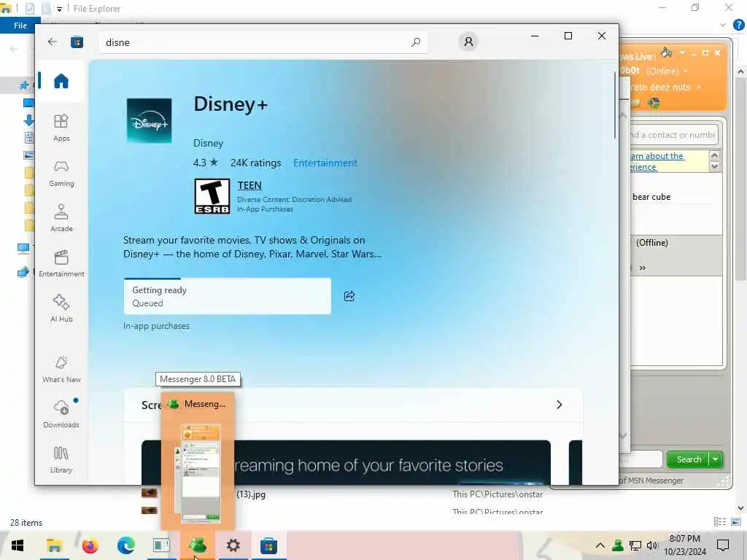
Task: Expand the '(Offline)' group in Messenger
Action: point(651,243)
